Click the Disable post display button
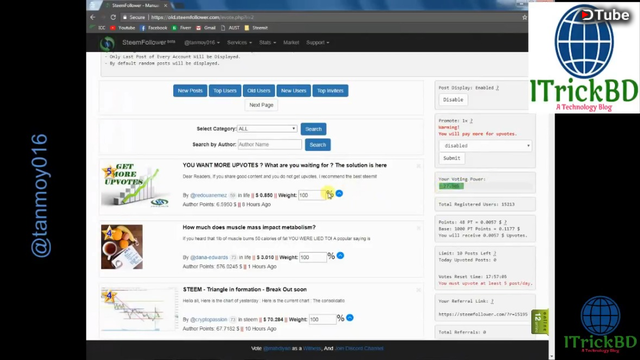 453,100
